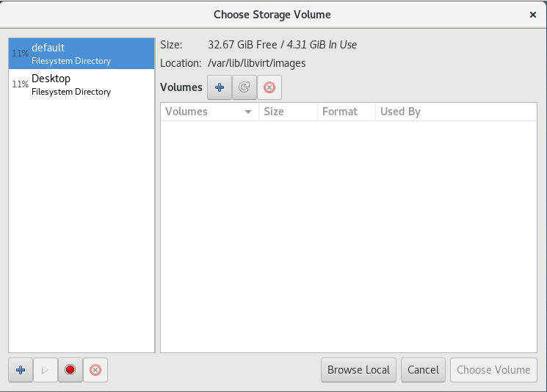Select the Desktop storage pool
Screen dimensions: 547x392
81,84
